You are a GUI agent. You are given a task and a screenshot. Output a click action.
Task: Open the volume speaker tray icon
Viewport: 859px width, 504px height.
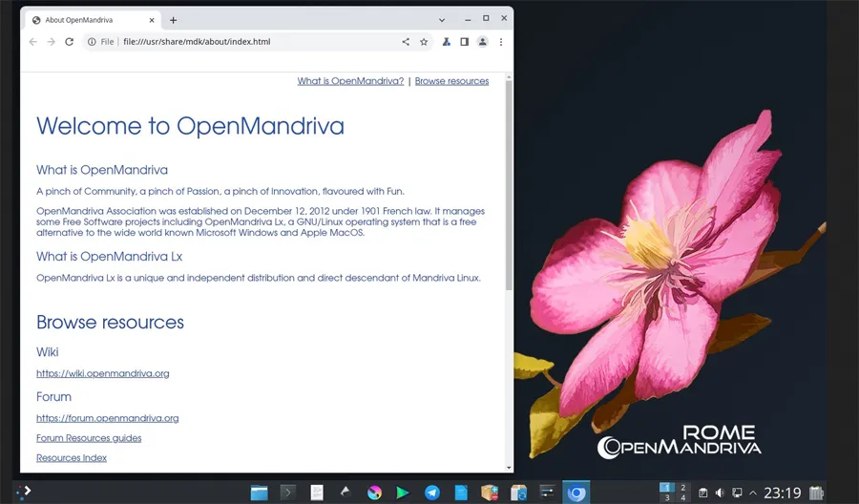point(720,493)
